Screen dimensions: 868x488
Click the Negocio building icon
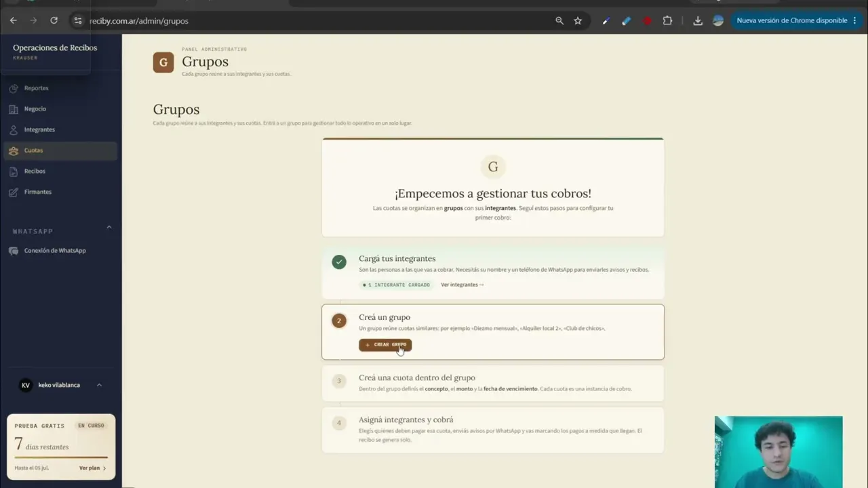(x=14, y=109)
